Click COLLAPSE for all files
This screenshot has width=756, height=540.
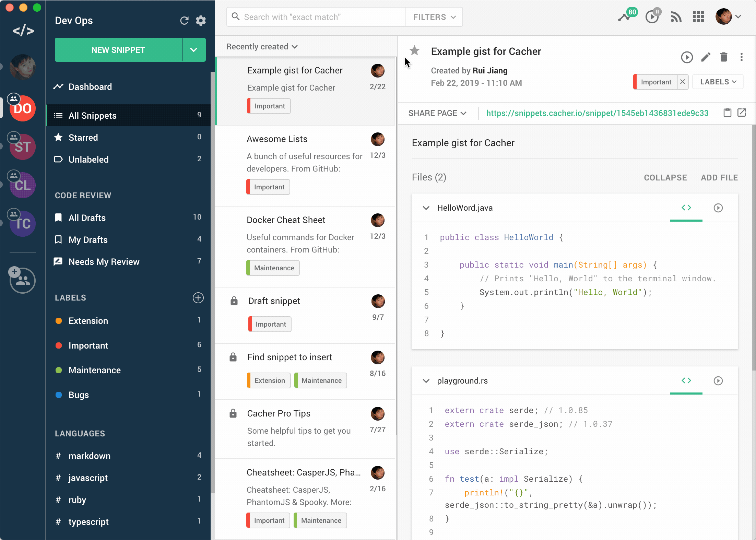(x=665, y=177)
